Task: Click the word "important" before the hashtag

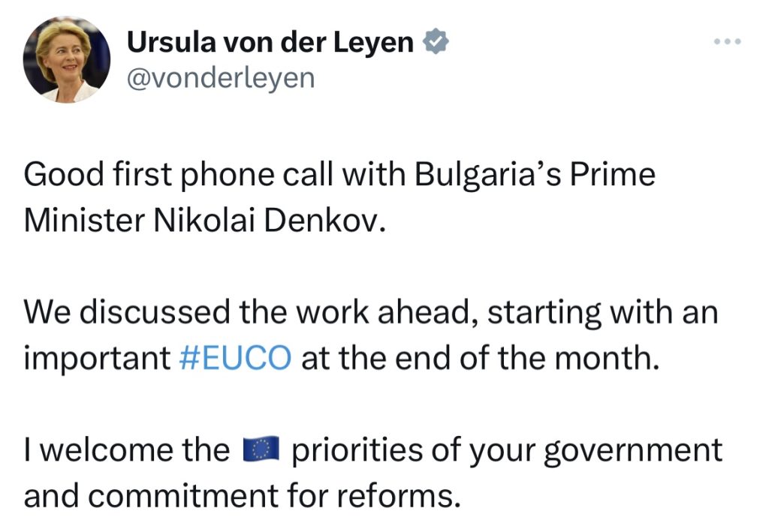Action: coord(97,358)
